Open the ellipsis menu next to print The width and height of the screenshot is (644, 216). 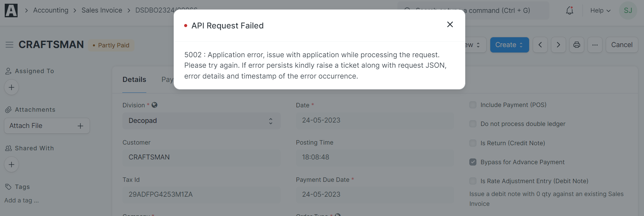point(595,45)
